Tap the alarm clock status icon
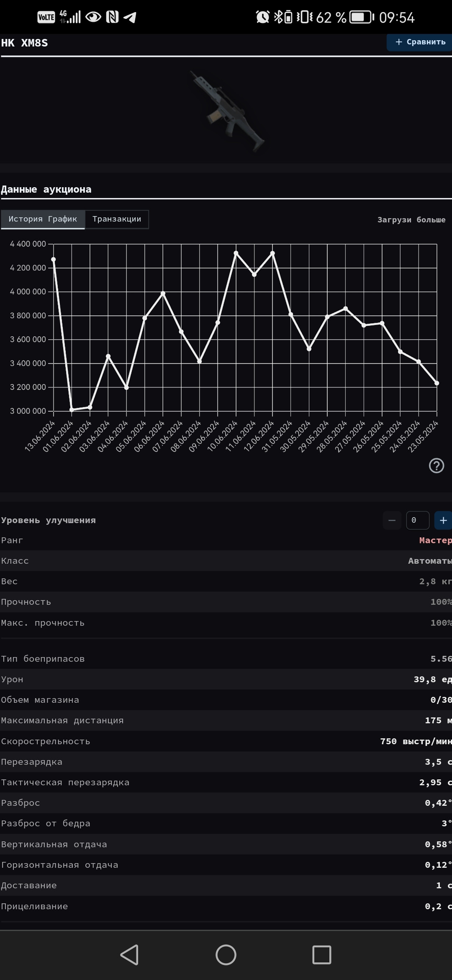The height and width of the screenshot is (980, 452). 263,17
